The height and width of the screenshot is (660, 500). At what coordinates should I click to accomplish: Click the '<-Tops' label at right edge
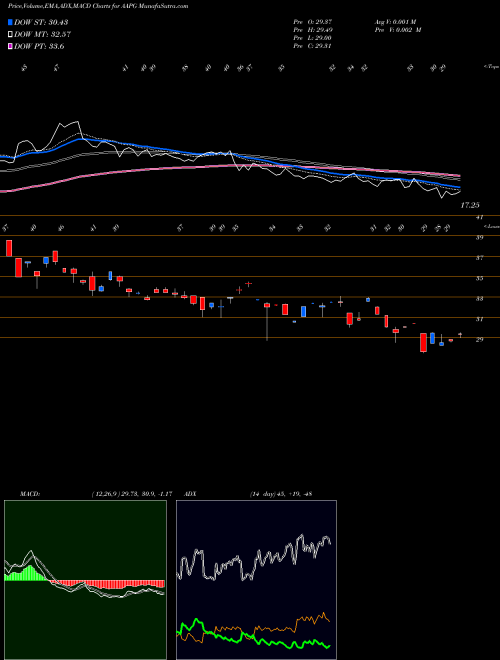pos(491,67)
